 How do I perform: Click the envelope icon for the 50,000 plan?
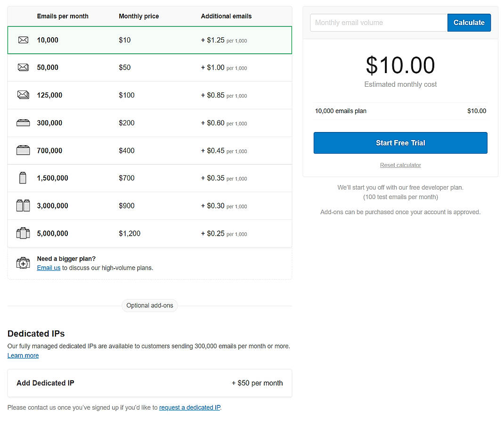pos(23,67)
